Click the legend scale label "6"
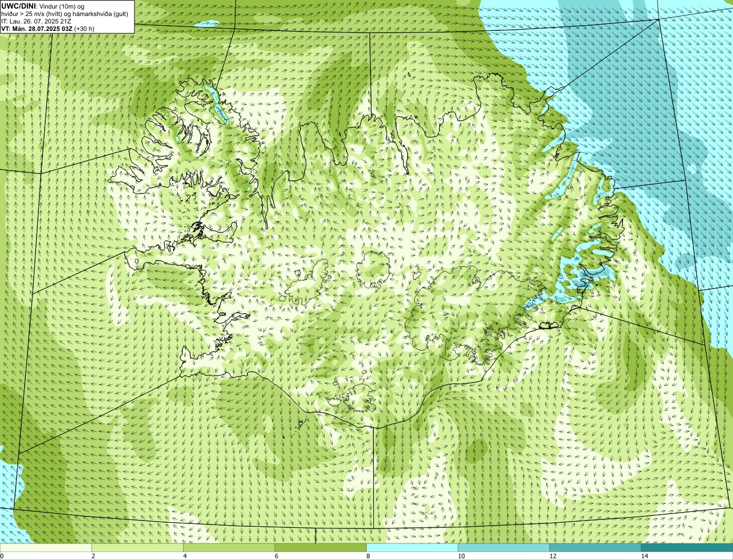 pyautogui.click(x=276, y=556)
